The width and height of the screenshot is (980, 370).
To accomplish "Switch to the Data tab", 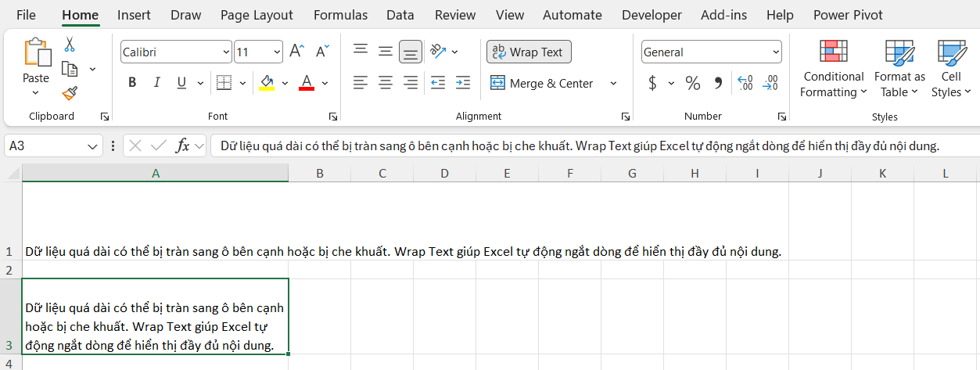I will click(x=400, y=15).
